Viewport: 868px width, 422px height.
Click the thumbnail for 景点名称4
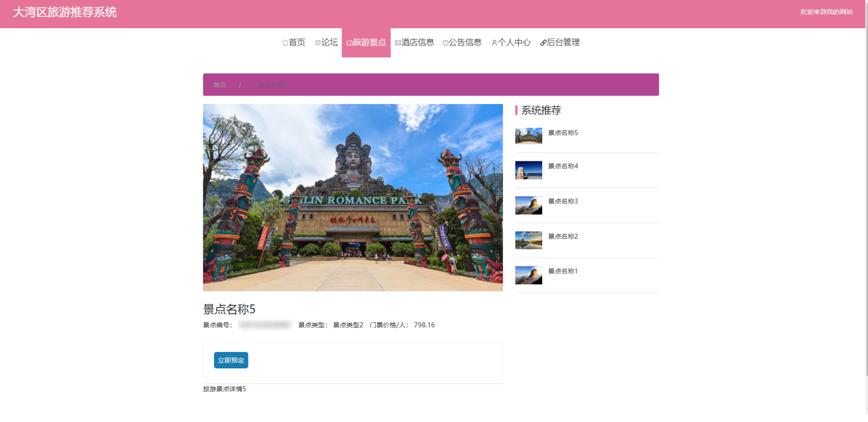(529, 170)
